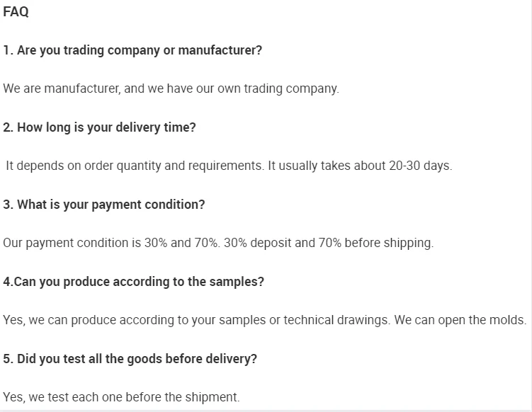The width and height of the screenshot is (532, 412).
Task: Select question 1 about trading company or manufacturer
Action: [132, 50]
